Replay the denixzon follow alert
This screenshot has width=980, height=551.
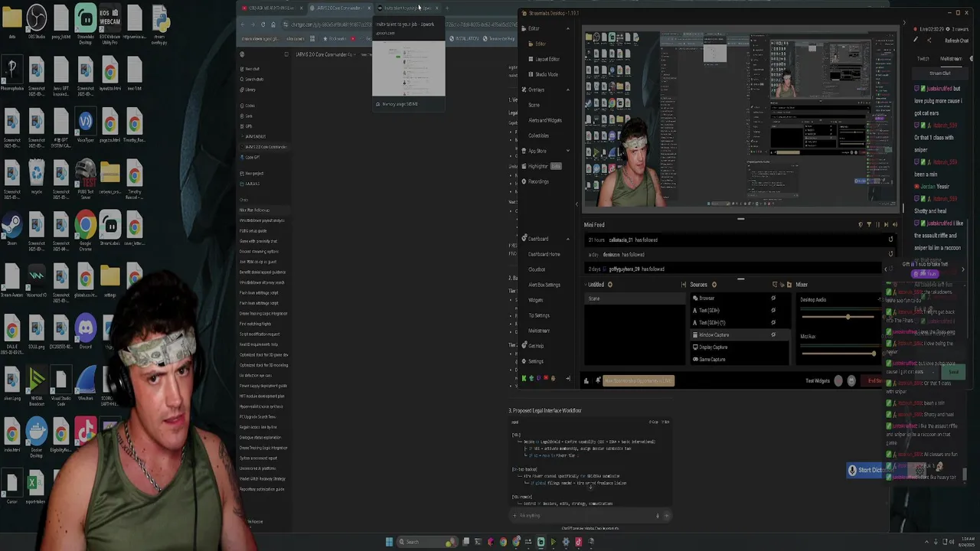(890, 254)
